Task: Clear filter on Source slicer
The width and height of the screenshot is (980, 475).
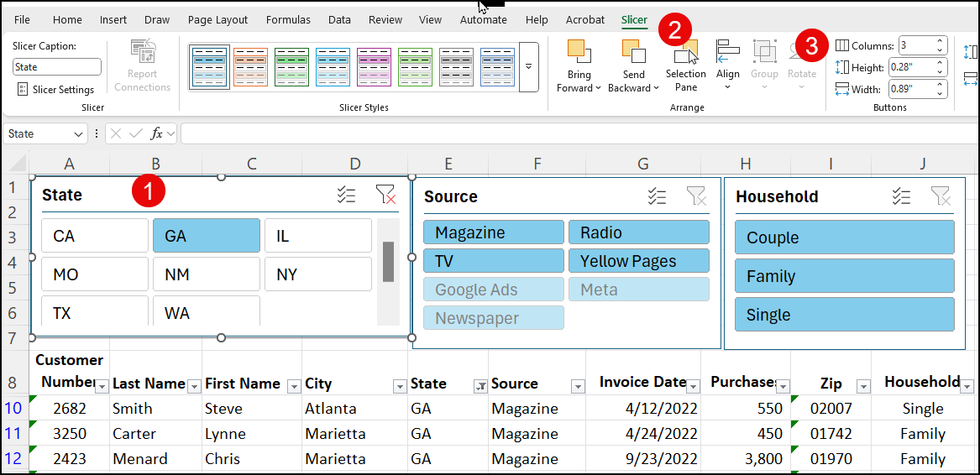Action: 696,197
